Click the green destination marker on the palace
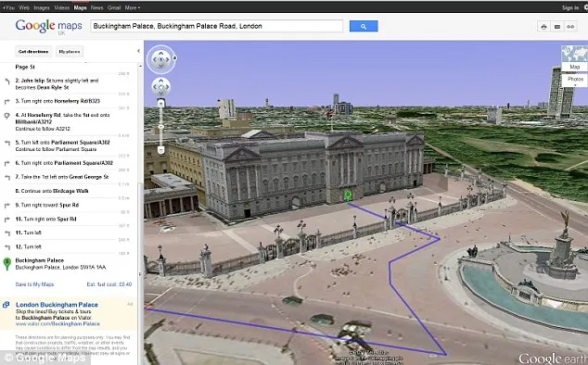 [348, 195]
